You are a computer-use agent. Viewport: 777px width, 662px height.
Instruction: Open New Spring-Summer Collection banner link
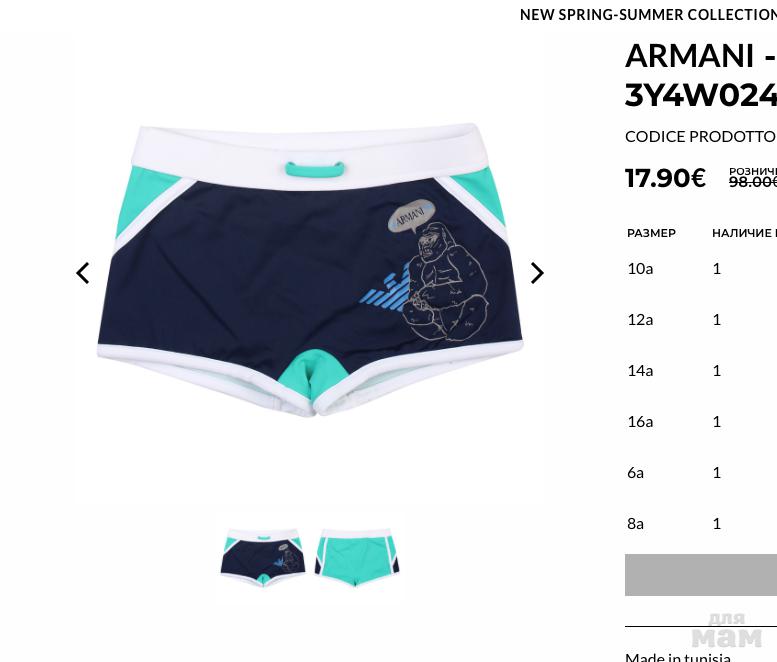pyautogui.click(x=648, y=15)
